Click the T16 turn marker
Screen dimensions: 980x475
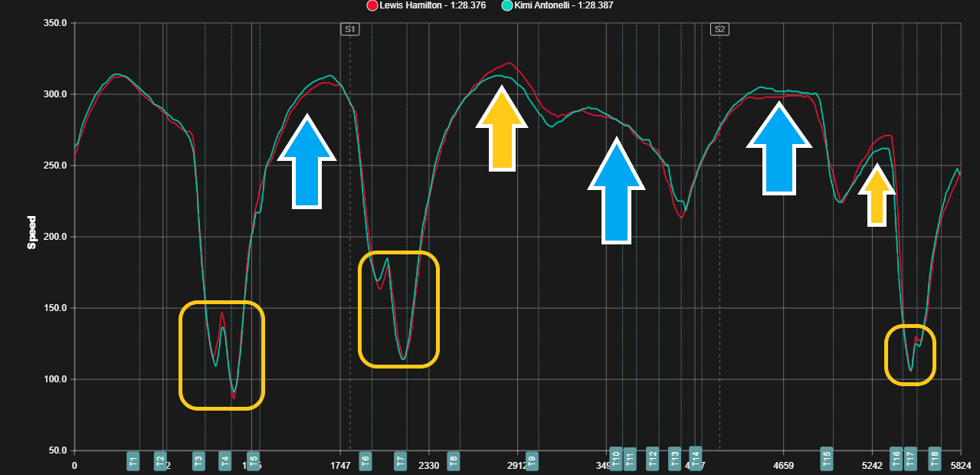click(896, 459)
